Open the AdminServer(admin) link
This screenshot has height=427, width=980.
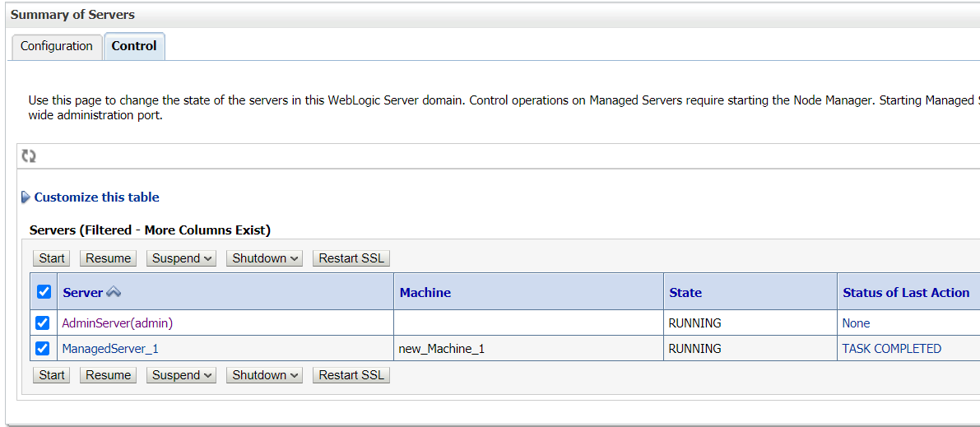point(118,323)
